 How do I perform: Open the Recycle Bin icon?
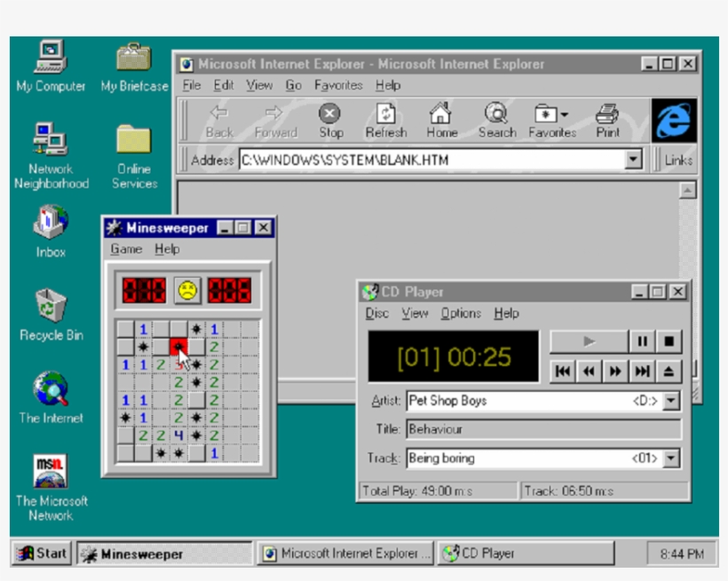coord(51,314)
